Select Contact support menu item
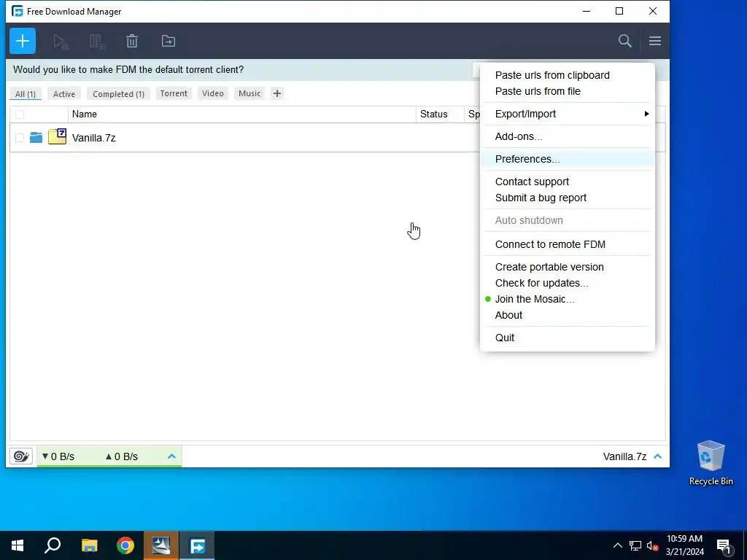747x560 pixels. coord(567,182)
